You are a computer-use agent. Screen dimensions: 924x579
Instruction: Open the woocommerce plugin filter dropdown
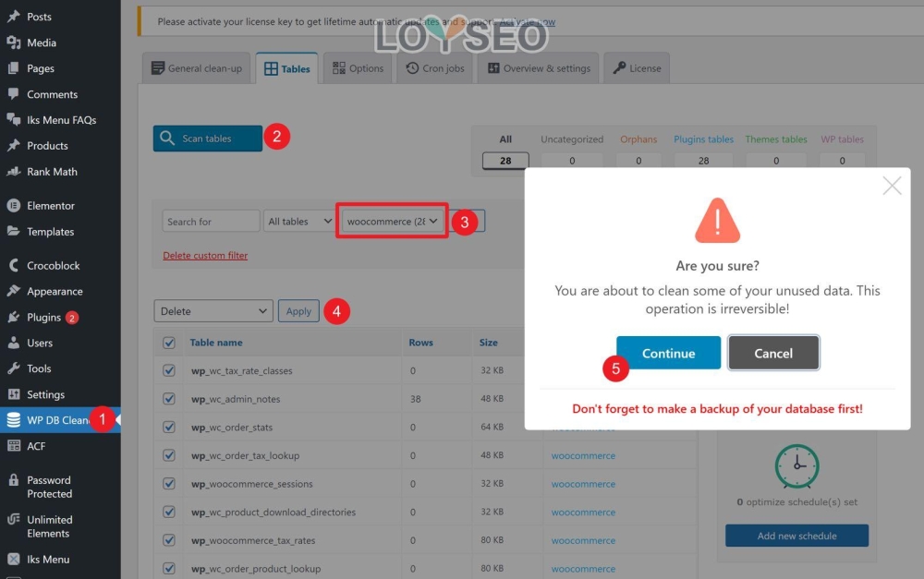pos(392,221)
